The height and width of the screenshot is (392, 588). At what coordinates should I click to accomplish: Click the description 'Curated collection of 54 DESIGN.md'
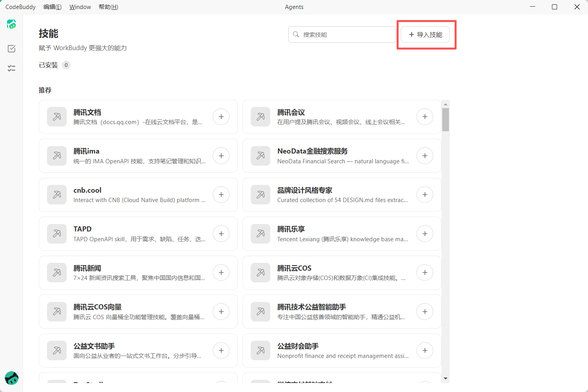342,200
